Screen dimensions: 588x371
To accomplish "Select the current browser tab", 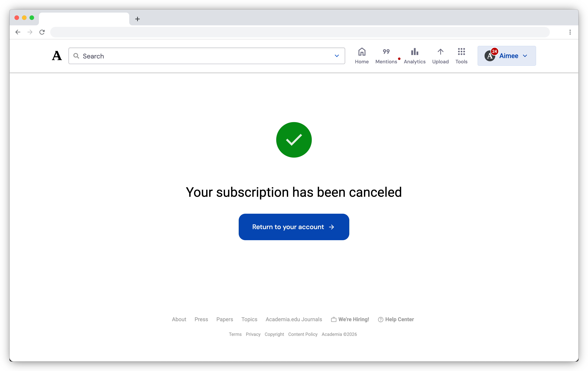I will (84, 19).
